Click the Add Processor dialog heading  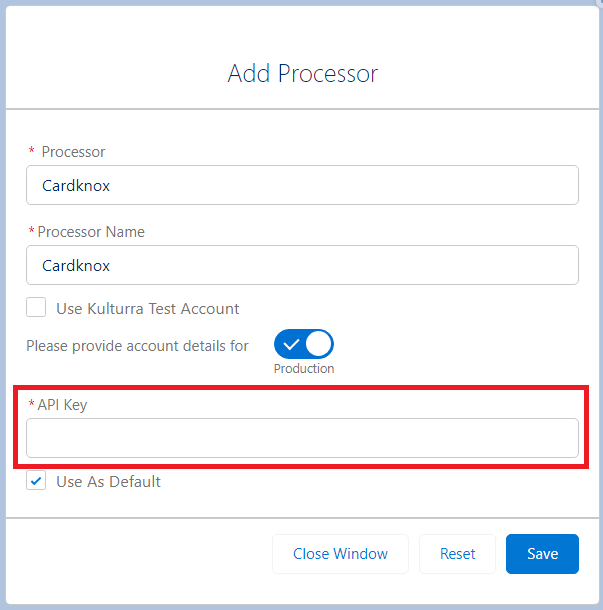click(x=302, y=73)
